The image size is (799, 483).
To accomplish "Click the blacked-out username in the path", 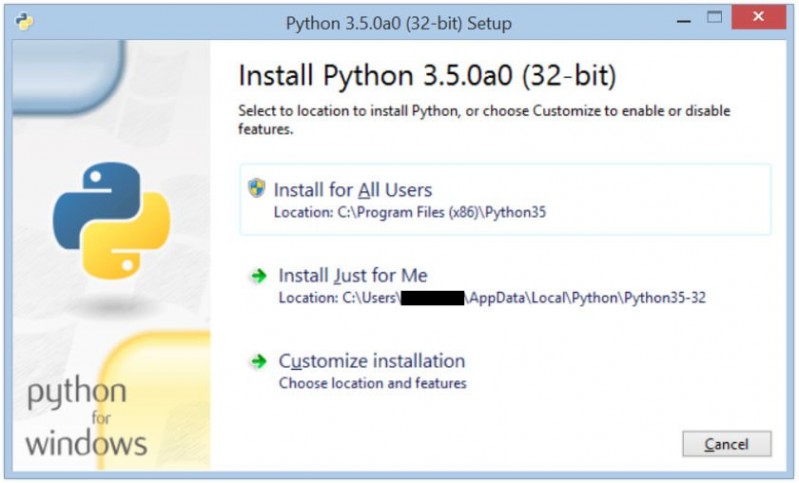I will [x=433, y=298].
